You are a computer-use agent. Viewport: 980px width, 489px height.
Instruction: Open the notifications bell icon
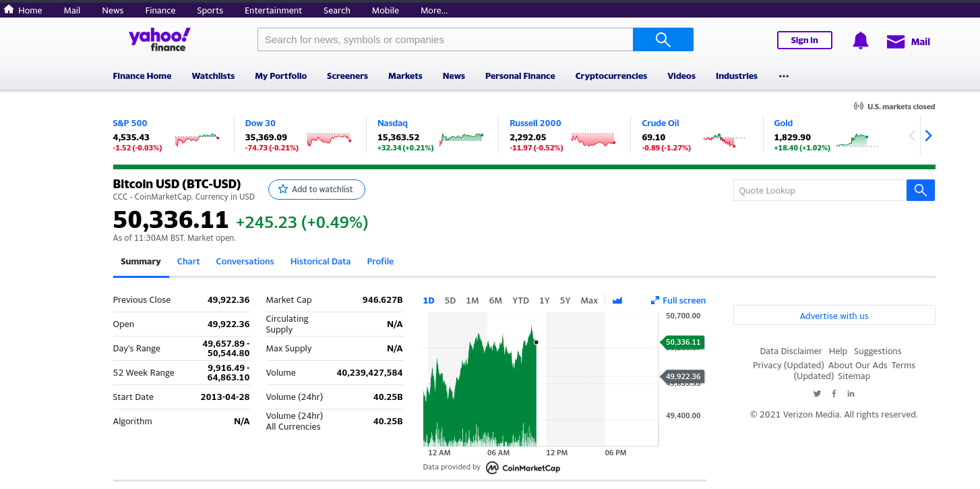click(x=861, y=40)
